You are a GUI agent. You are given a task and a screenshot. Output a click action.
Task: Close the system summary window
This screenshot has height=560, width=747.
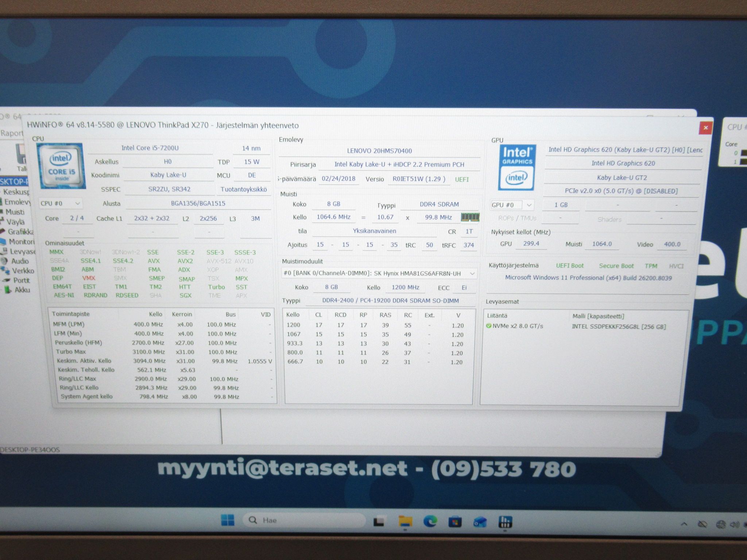pyautogui.click(x=705, y=128)
